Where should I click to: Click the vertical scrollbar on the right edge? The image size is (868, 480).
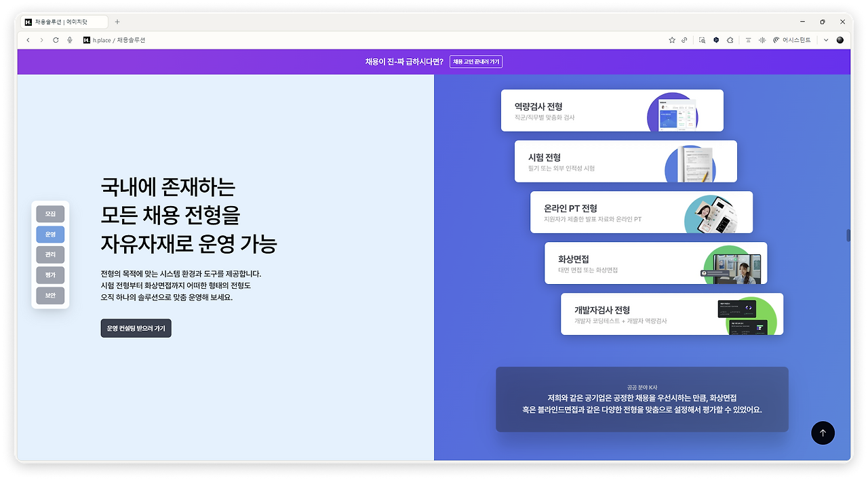tap(848, 234)
